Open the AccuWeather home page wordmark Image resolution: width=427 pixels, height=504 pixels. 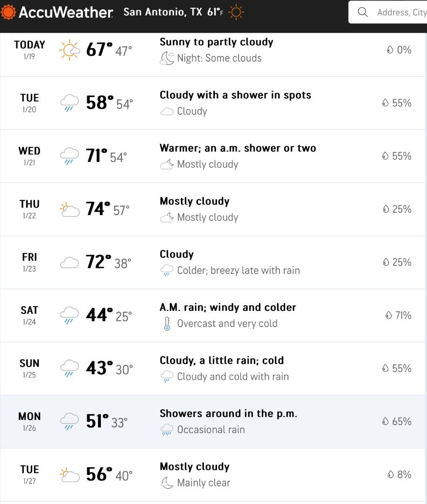point(65,13)
